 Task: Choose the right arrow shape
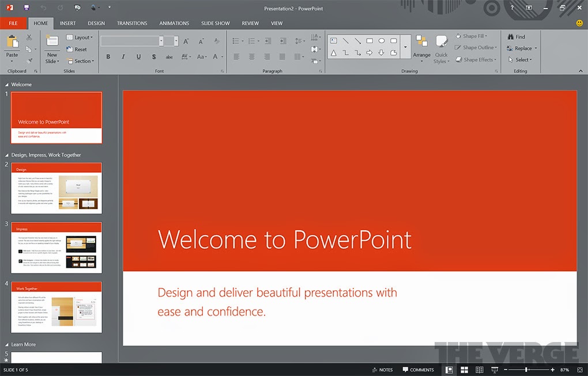(370, 53)
